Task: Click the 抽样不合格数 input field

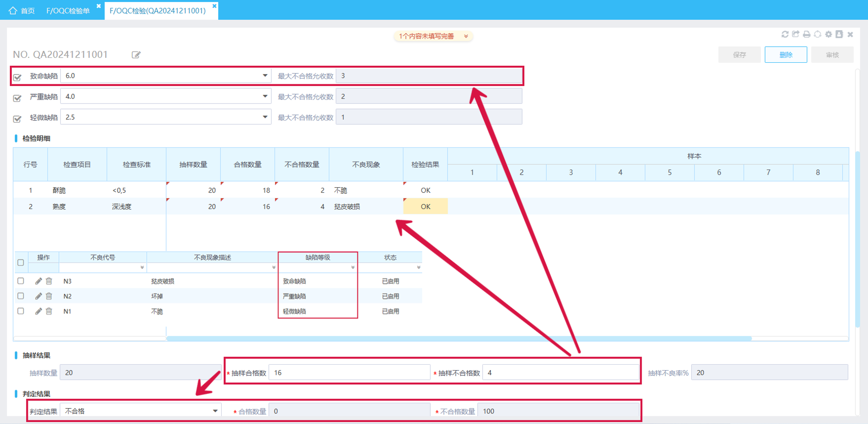Action: [x=561, y=373]
